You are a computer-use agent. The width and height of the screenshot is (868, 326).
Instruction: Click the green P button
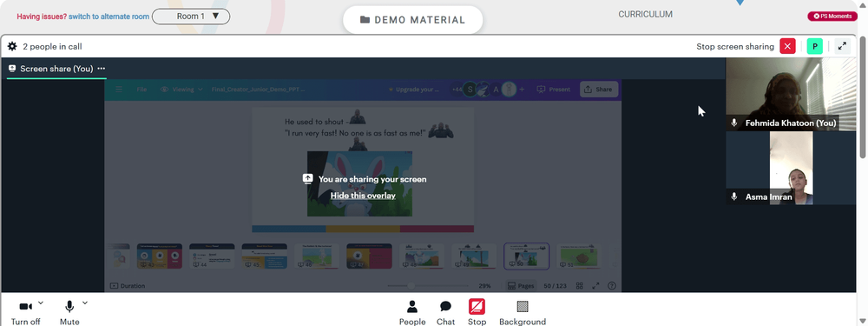[x=814, y=47]
